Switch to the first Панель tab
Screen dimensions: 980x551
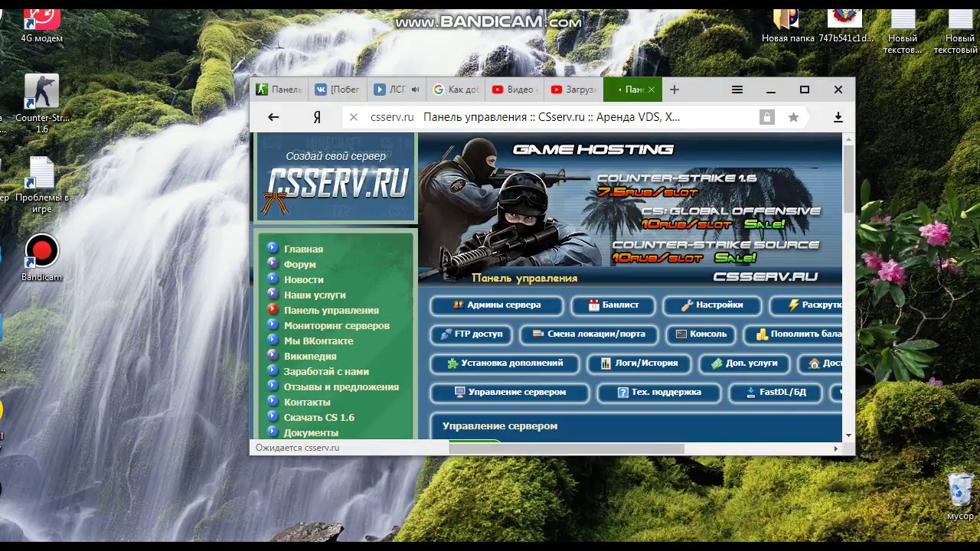point(279,90)
